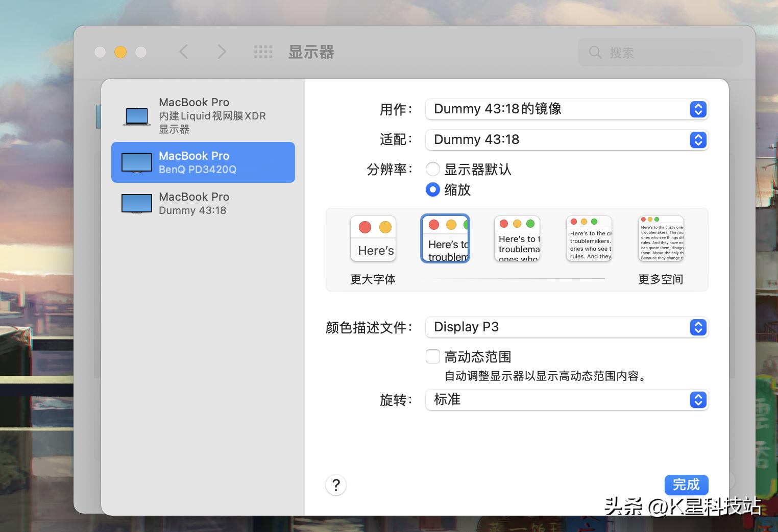778x532 pixels.
Task: Select the built-in Liquid XDR laptop display icon
Action: (136, 116)
